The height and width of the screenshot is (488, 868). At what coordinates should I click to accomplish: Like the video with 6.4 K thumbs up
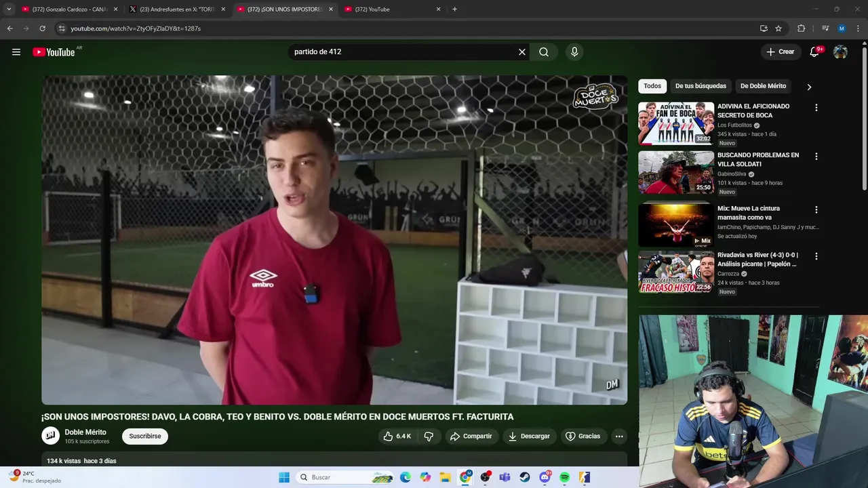pyautogui.click(x=397, y=436)
